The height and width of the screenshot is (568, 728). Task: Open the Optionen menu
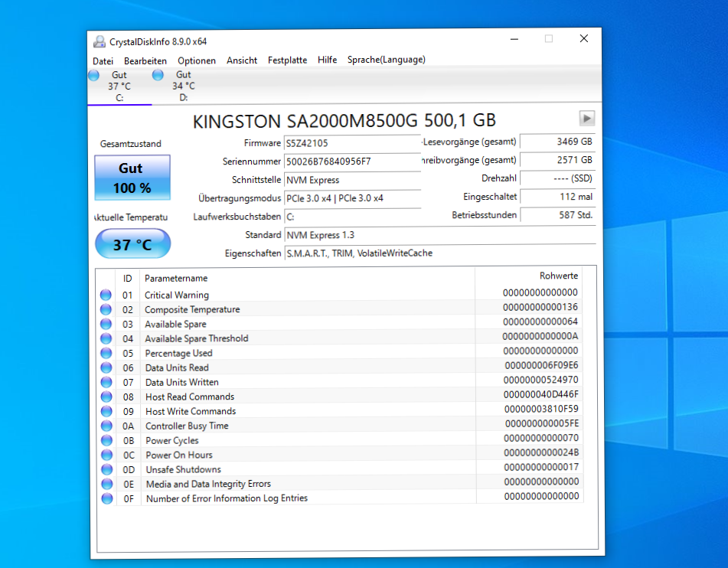197,60
